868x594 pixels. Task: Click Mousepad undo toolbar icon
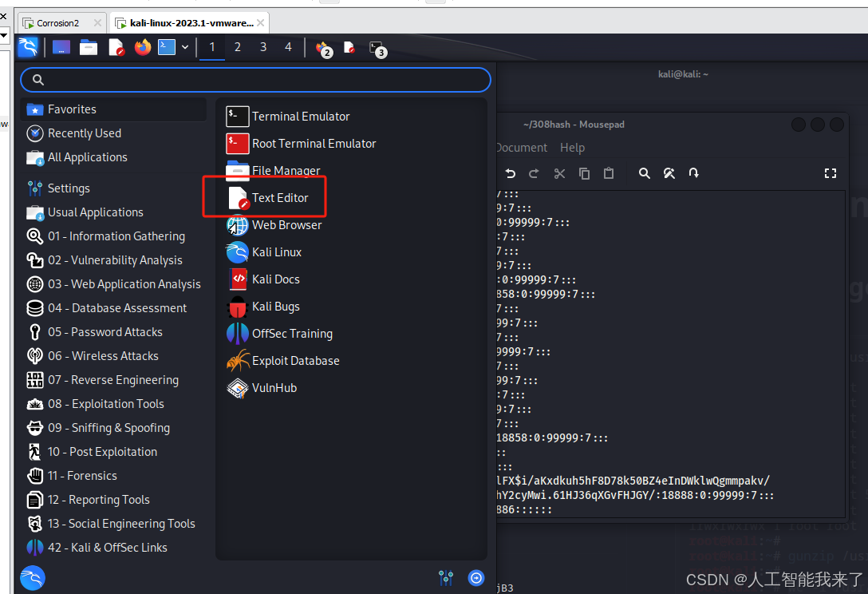click(511, 173)
